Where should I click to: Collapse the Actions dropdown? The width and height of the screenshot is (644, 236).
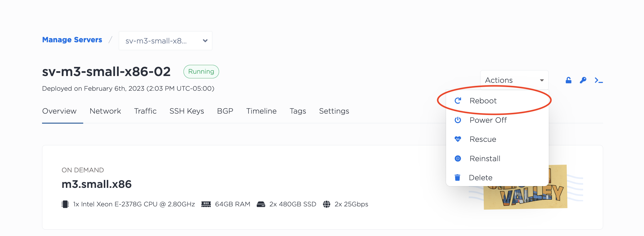coord(514,80)
